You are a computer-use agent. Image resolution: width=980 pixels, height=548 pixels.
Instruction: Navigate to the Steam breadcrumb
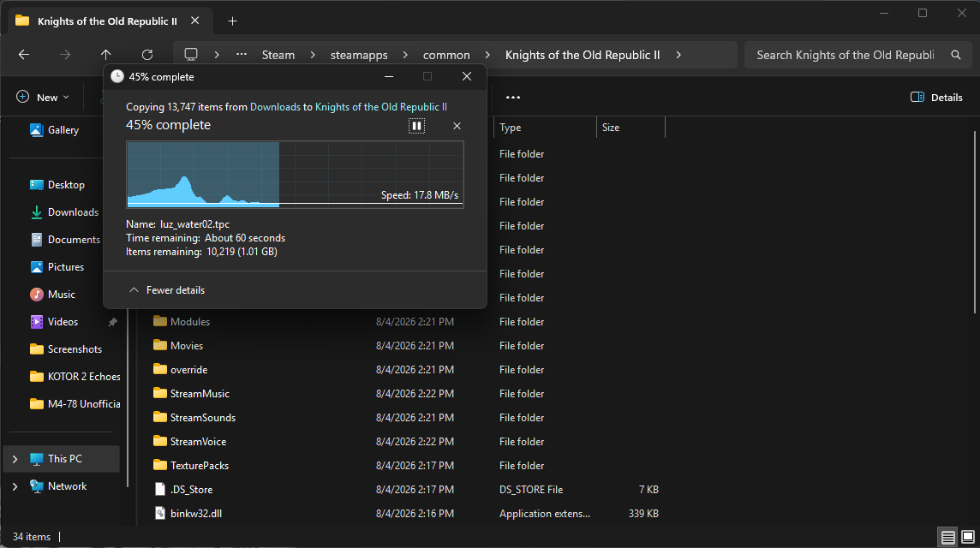pos(278,55)
